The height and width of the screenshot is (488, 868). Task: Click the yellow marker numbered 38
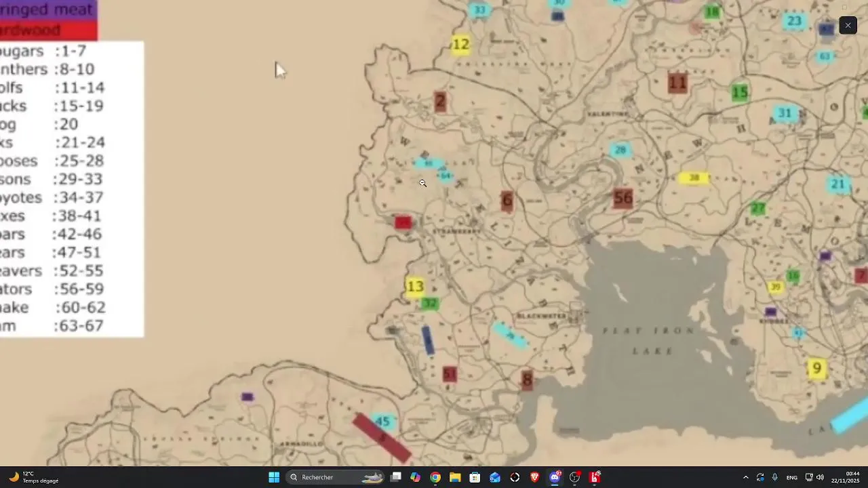pyautogui.click(x=694, y=178)
